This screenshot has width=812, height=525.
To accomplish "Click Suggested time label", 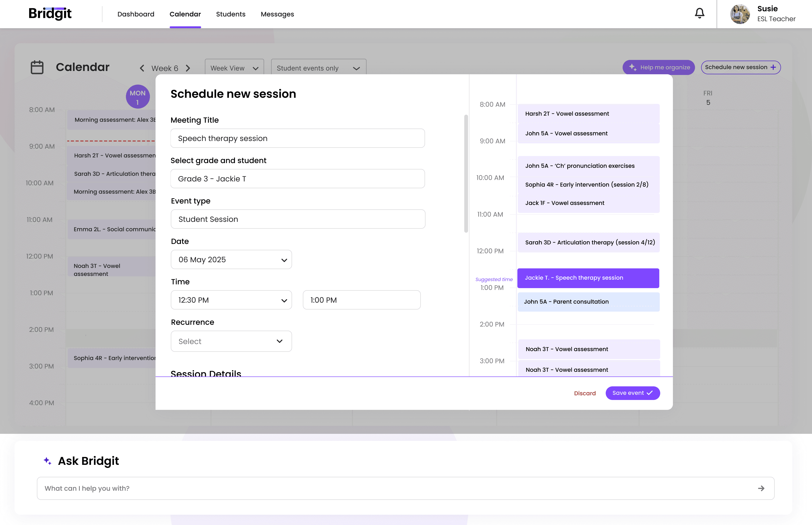I will pos(494,279).
